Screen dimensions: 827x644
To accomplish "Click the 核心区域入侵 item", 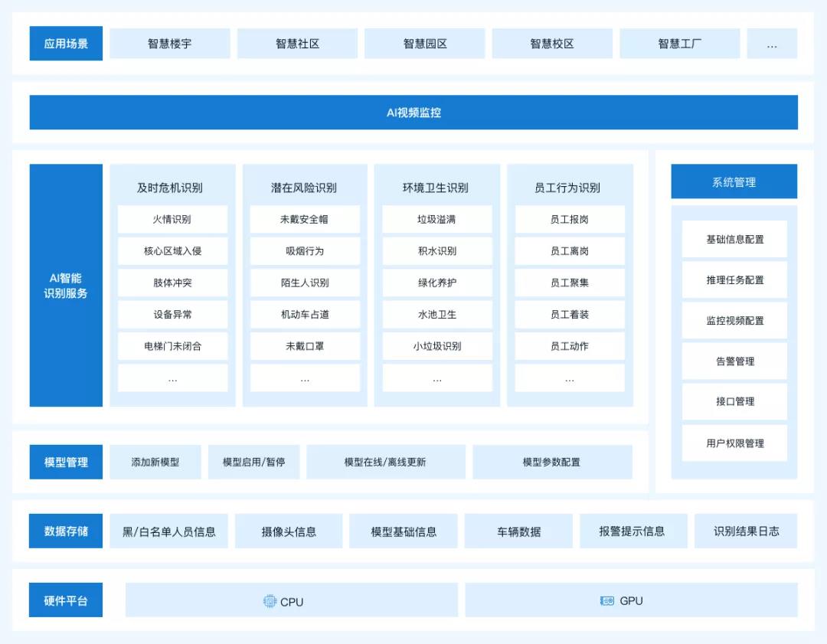I will point(172,251).
